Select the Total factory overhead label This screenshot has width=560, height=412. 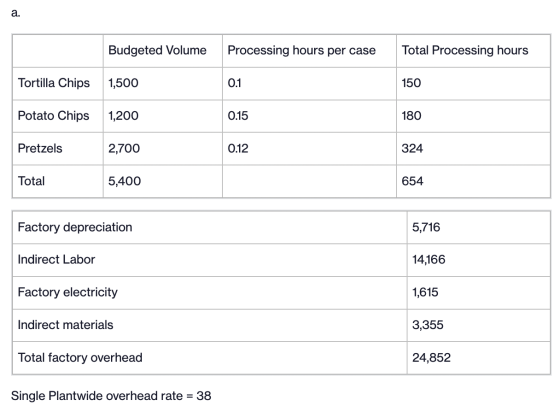pyautogui.click(x=80, y=358)
